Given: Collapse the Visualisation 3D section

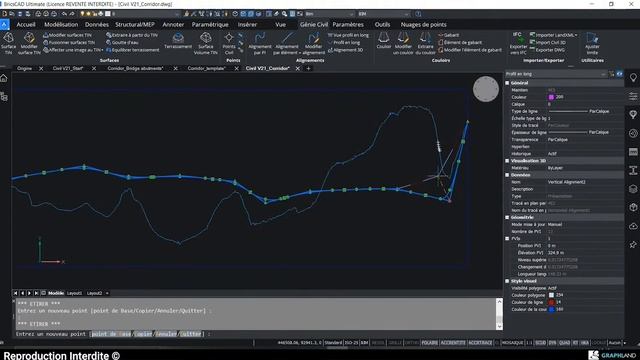Looking at the screenshot, I should (x=507, y=161).
